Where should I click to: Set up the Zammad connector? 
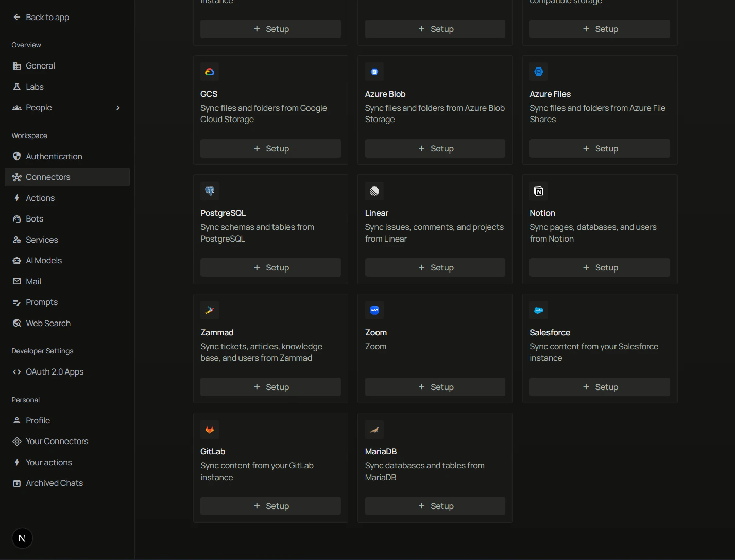270,387
